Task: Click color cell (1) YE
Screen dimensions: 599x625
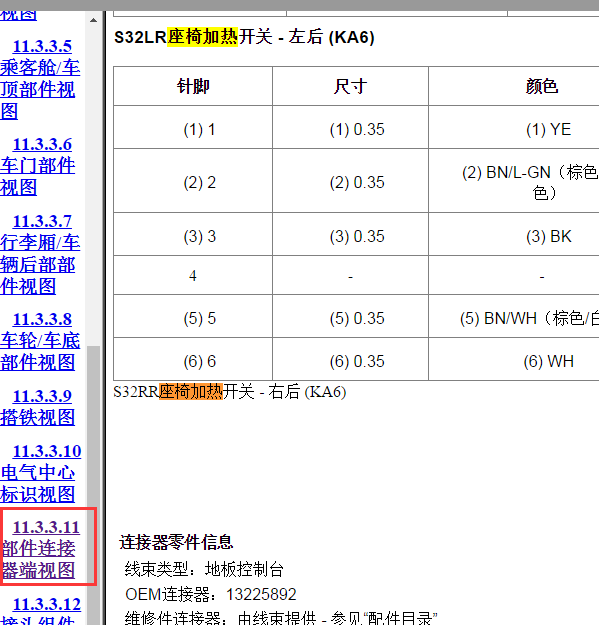Action: pos(514,128)
